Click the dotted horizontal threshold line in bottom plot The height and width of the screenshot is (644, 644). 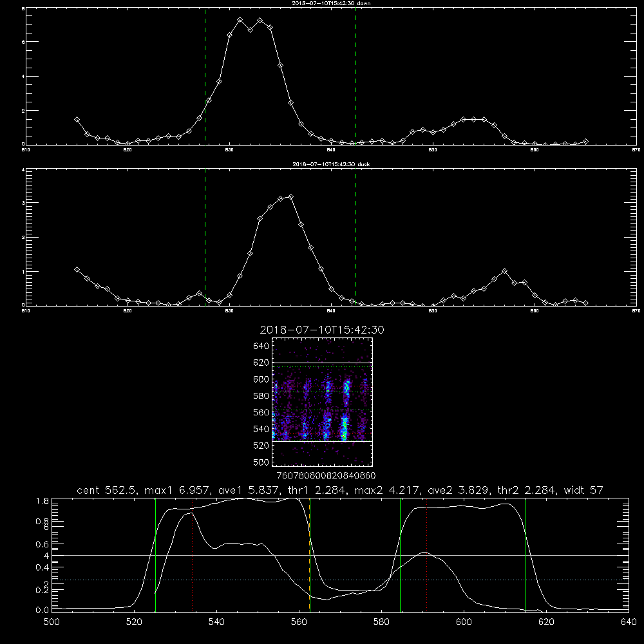click(x=340, y=580)
